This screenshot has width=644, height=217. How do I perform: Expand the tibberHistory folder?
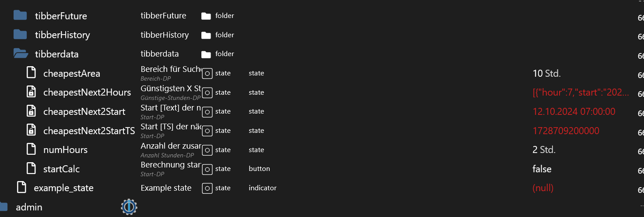(x=20, y=35)
